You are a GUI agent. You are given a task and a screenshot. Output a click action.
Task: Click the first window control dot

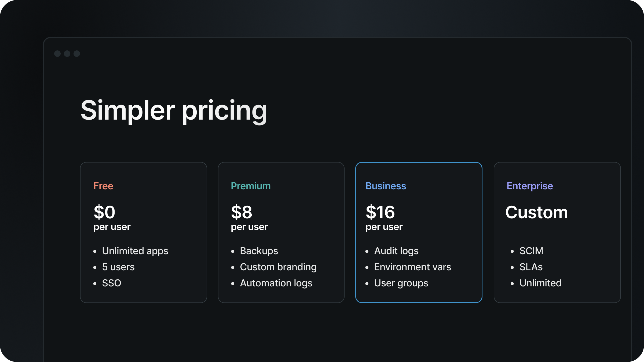58,53
